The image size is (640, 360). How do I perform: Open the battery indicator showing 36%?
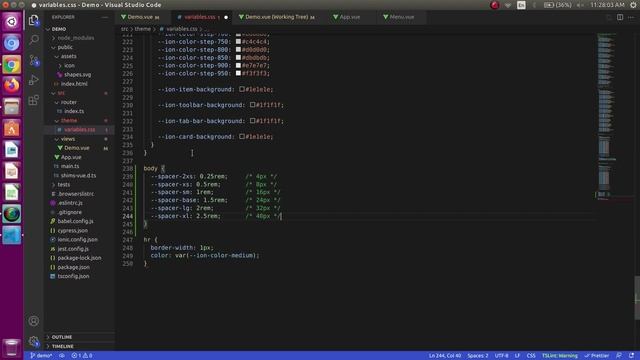[558, 5]
